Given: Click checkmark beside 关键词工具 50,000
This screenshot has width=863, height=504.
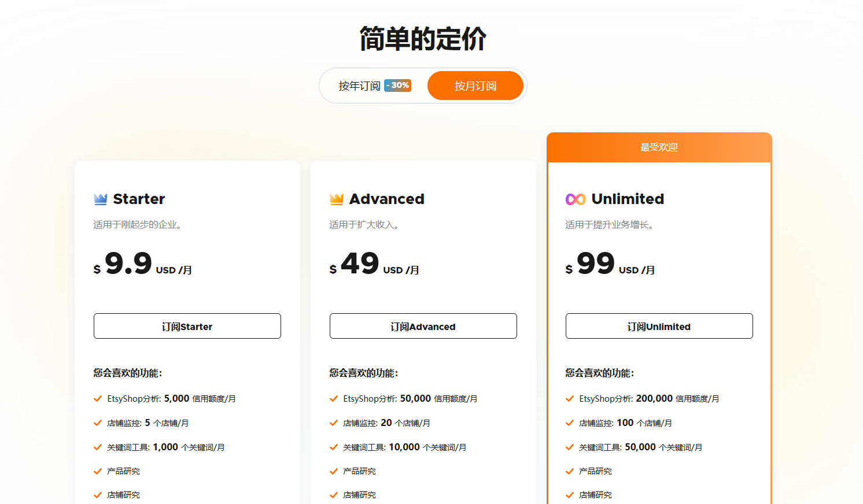Looking at the screenshot, I should click(570, 447).
